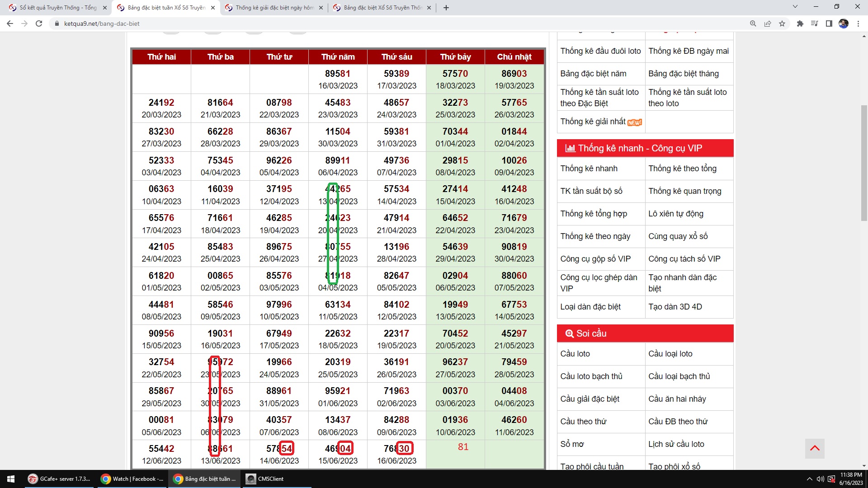Open the Bảng đặc biệt tháng link
The image size is (868, 488).
[683, 74]
